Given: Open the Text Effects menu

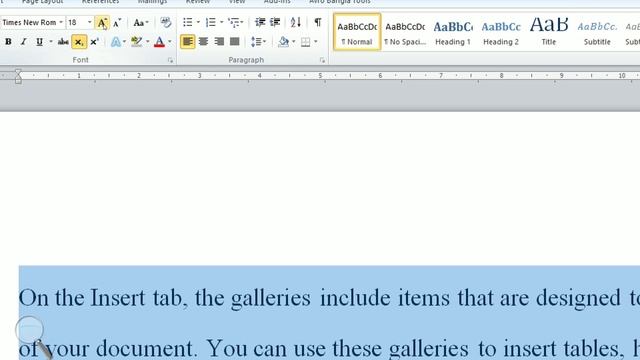Looking at the screenshot, I should pos(118,42).
